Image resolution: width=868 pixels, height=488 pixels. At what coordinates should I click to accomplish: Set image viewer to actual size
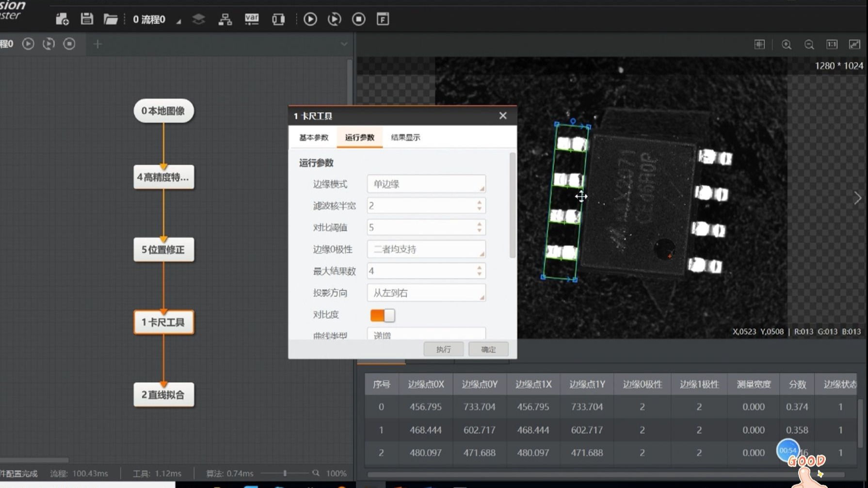tap(832, 44)
